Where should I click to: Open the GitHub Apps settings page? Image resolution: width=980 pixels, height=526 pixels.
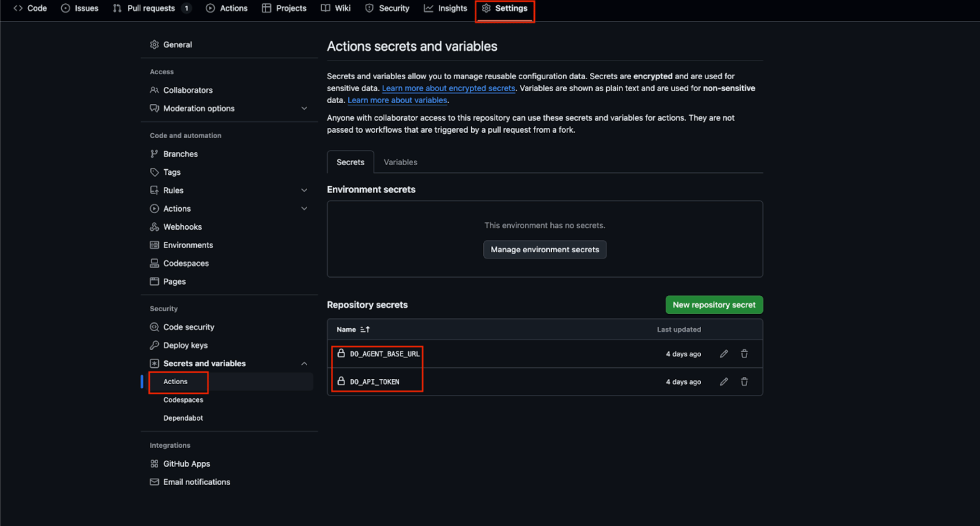[187, 464]
